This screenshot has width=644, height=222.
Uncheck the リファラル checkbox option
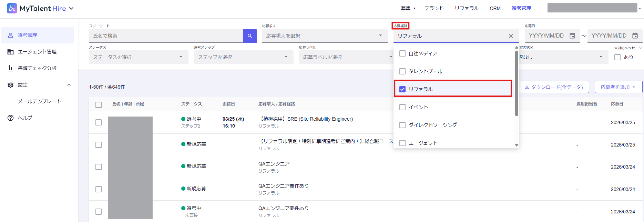click(402, 89)
